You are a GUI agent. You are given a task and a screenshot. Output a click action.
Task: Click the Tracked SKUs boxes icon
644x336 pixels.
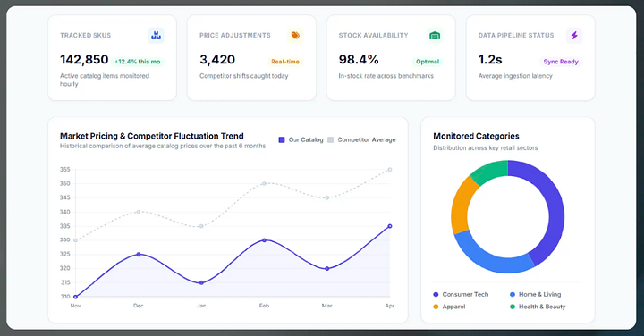pyautogui.click(x=156, y=35)
